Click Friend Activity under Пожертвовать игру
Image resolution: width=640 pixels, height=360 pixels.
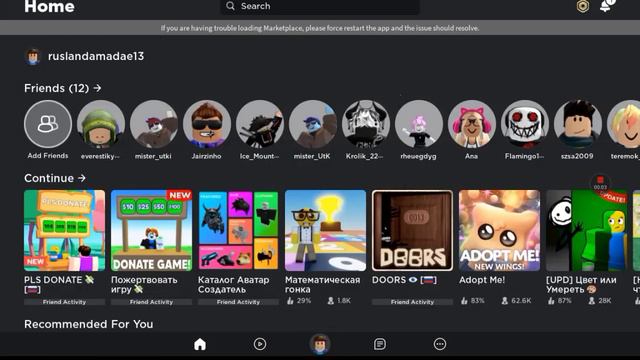[151, 302]
